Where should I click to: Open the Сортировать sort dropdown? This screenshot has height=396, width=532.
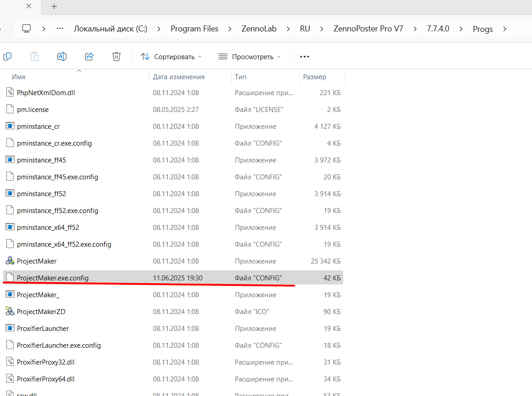171,56
